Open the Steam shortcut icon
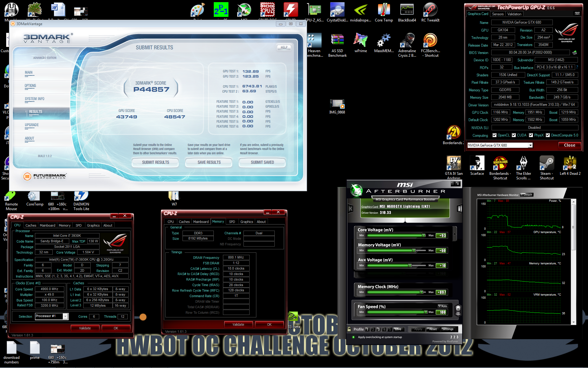Image resolution: width=588 pixels, height=368 pixels. click(x=547, y=167)
